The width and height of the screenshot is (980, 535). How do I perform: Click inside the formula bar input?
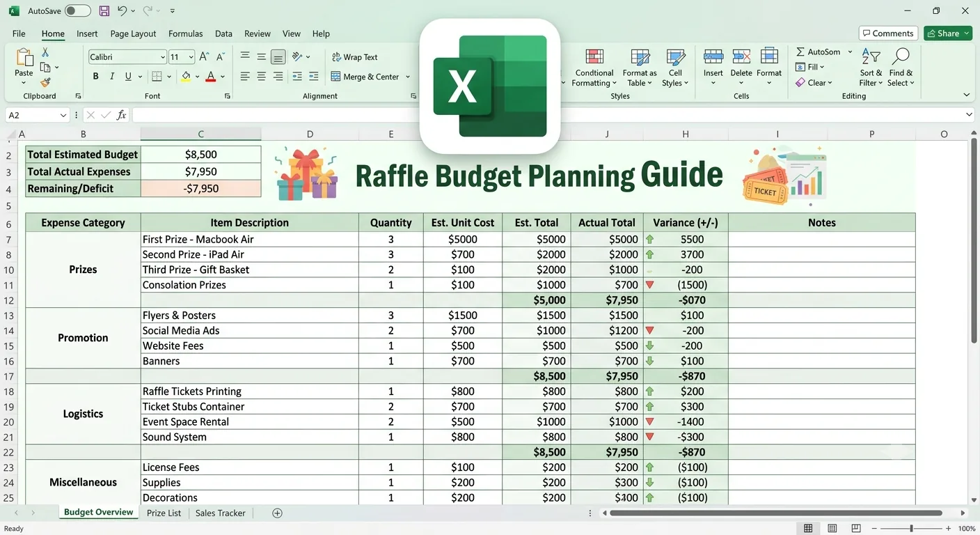tap(552, 115)
